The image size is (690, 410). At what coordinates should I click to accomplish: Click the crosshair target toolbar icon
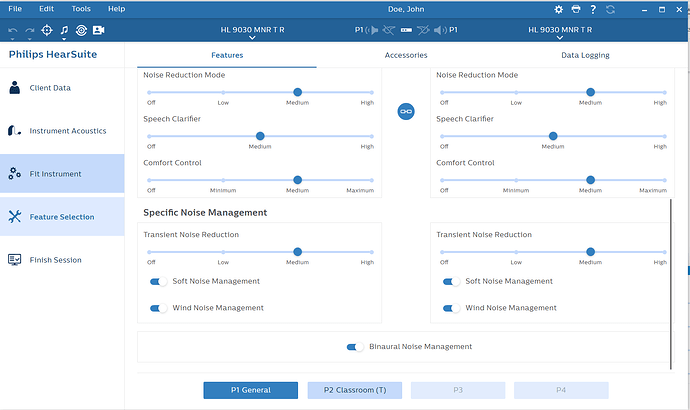[47, 30]
